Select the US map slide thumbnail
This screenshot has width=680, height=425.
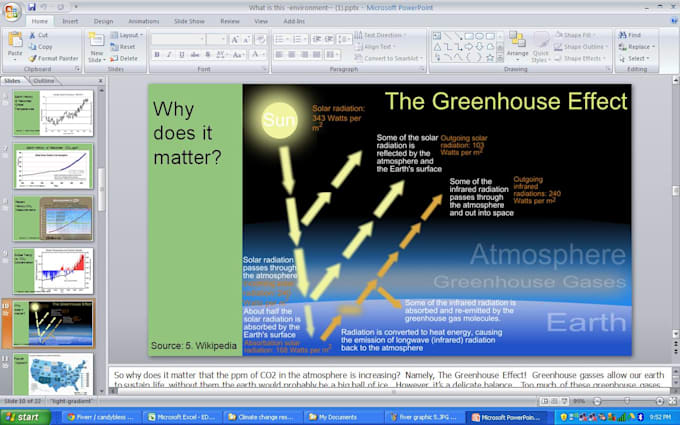(53, 373)
